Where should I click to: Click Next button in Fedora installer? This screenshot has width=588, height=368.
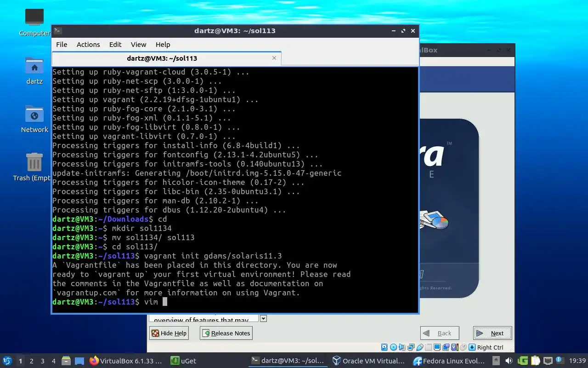492,333
